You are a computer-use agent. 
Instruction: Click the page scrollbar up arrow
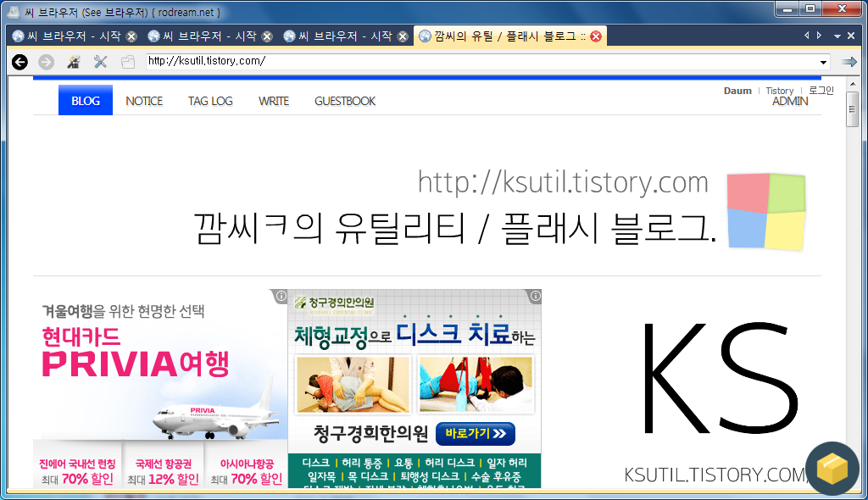pyautogui.click(x=853, y=84)
